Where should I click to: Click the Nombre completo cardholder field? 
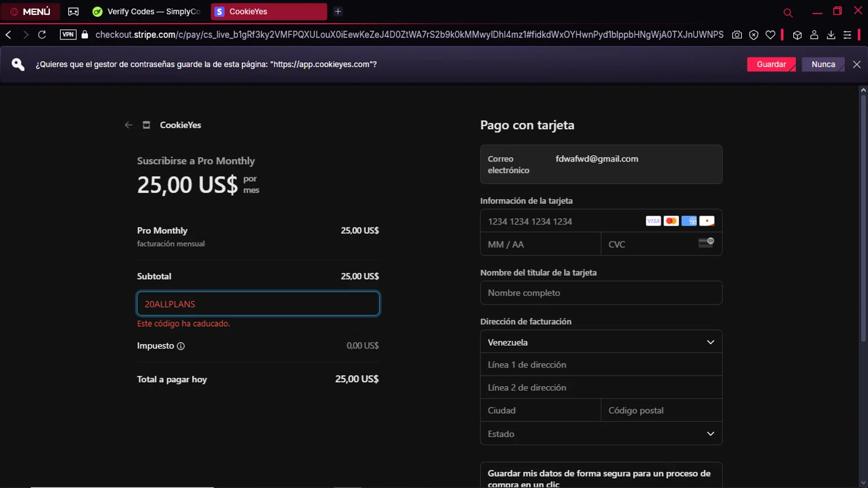tap(601, 293)
